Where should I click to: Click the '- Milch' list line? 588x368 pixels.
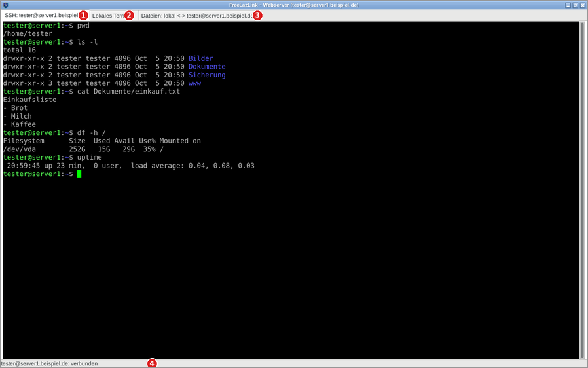click(x=17, y=116)
